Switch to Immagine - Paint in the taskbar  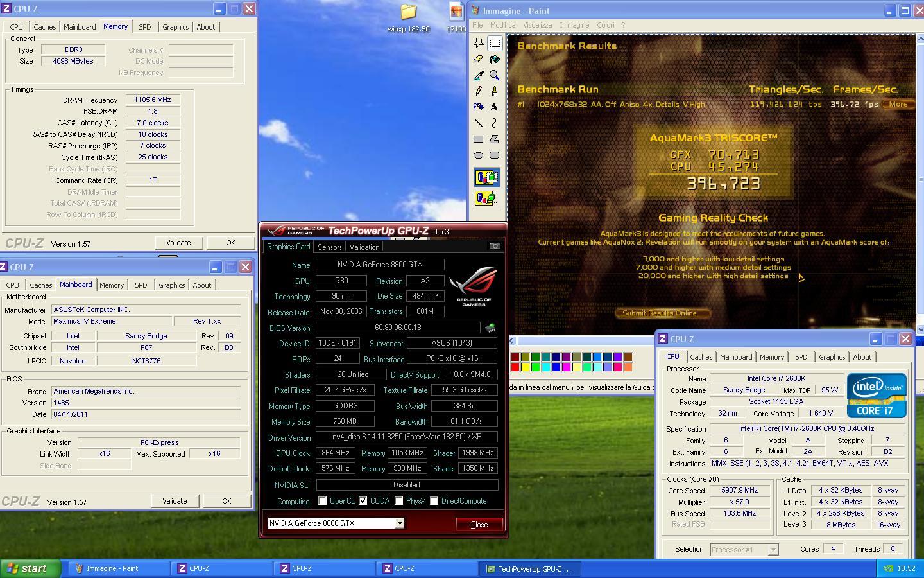click(x=119, y=568)
